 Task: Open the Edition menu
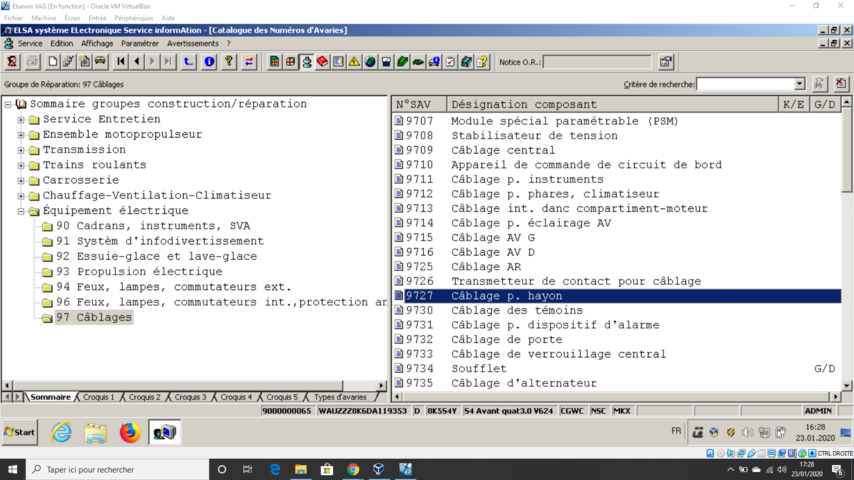coord(62,44)
